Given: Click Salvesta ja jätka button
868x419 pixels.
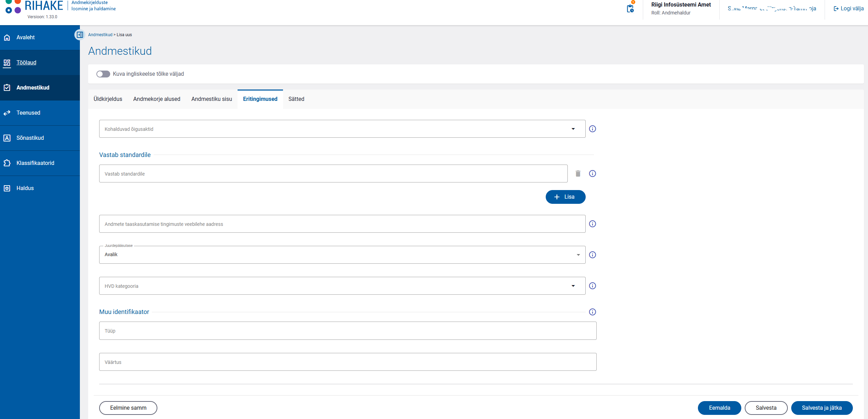Looking at the screenshot, I should (x=822, y=408).
